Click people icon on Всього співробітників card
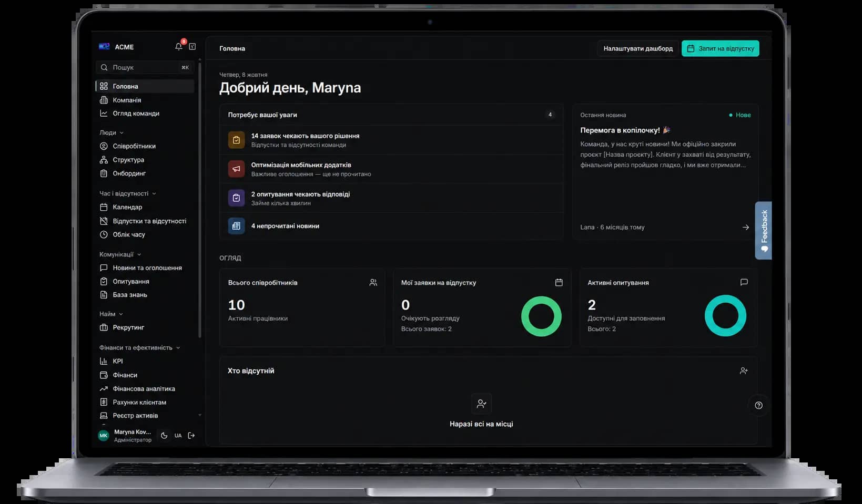Screen dimensions: 862x504 373,283
